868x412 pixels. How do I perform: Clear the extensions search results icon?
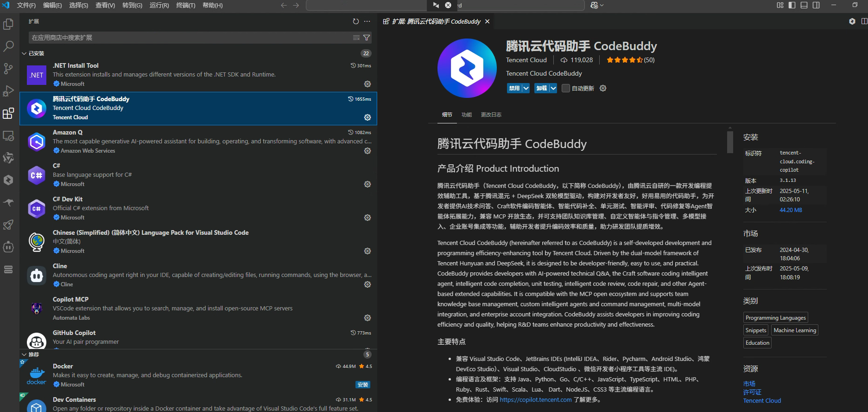[x=356, y=38]
